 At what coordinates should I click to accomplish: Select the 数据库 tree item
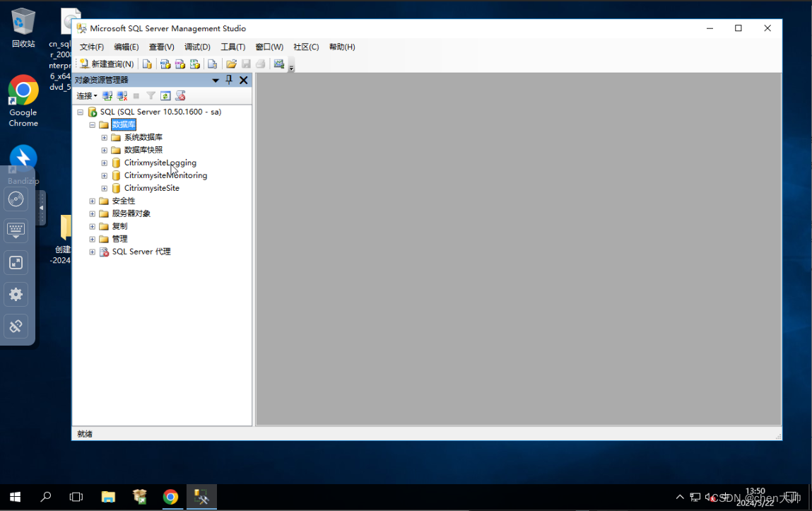(123, 125)
